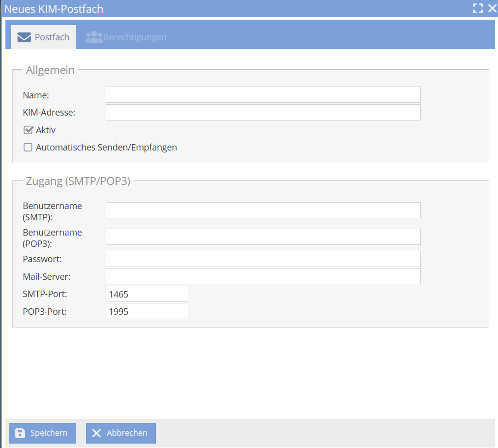Click the Zugang (SMTP/POP3) section heading
The height and width of the screenshot is (448, 498).
pyautogui.click(x=78, y=181)
